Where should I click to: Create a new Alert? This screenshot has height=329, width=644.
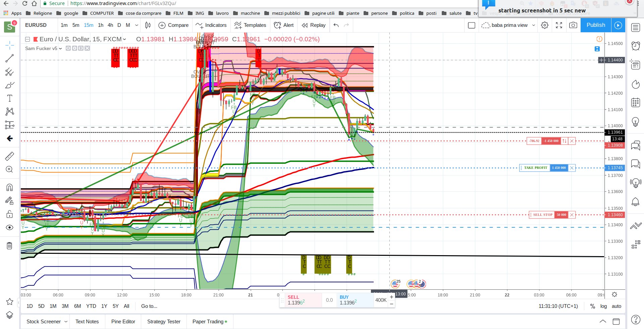[x=284, y=25]
